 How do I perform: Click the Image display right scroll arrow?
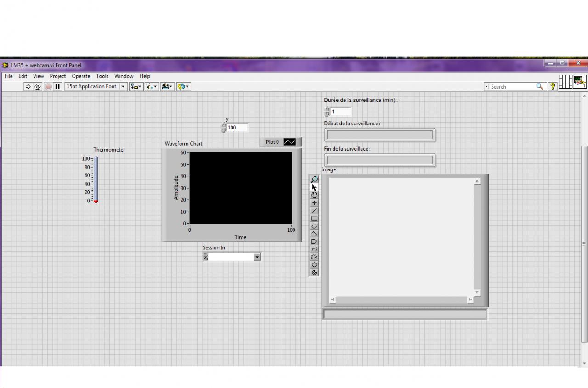pyautogui.click(x=470, y=300)
